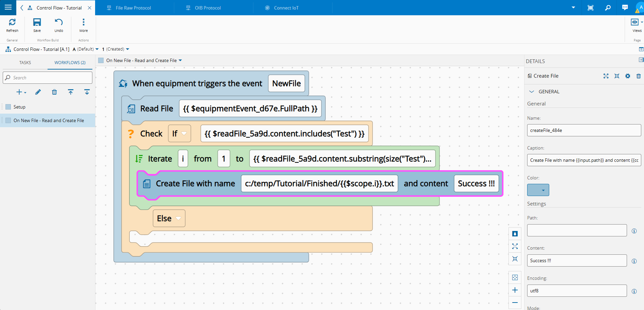Open the File Raw Protocol tab
The height and width of the screenshot is (310, 644).
pyautogui.click(x=133, y=8)
